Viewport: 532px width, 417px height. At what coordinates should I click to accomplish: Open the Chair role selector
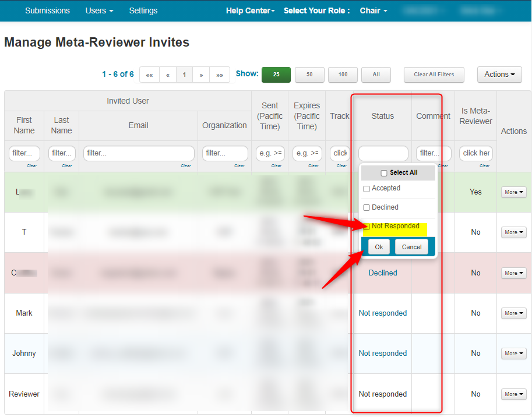[x=373, y=10]
